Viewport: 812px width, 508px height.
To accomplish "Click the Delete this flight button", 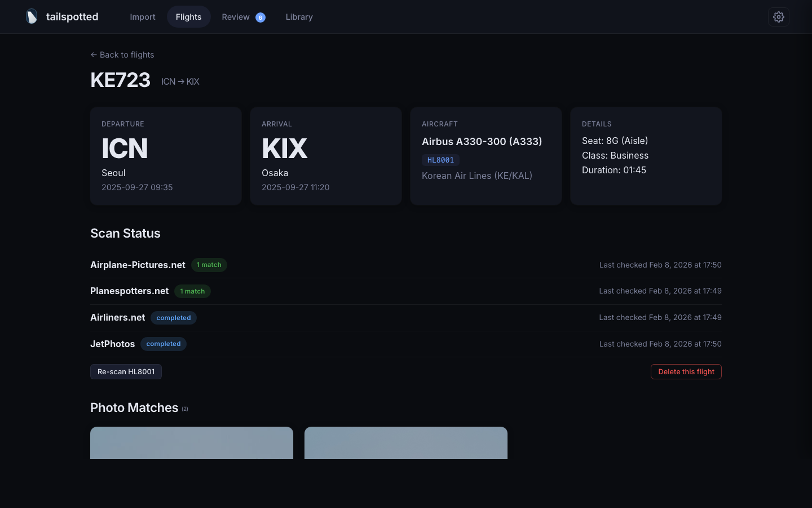I will pos(686,371).
